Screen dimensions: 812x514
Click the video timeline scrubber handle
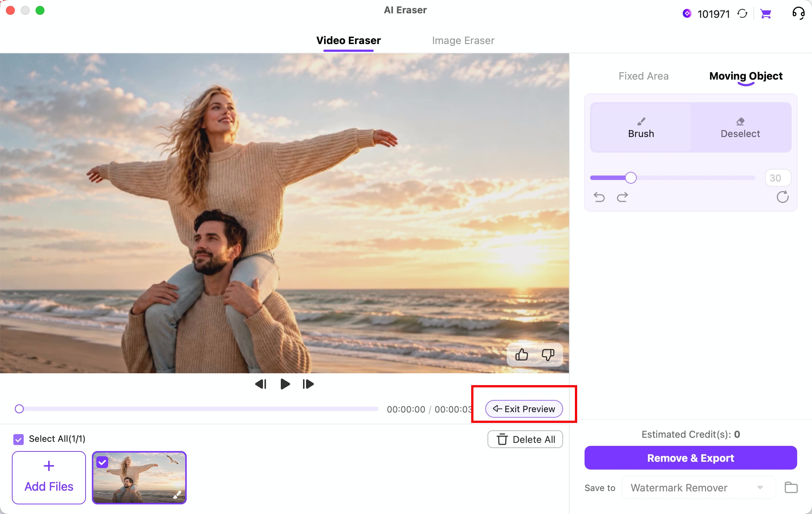[x=19, y=409]
